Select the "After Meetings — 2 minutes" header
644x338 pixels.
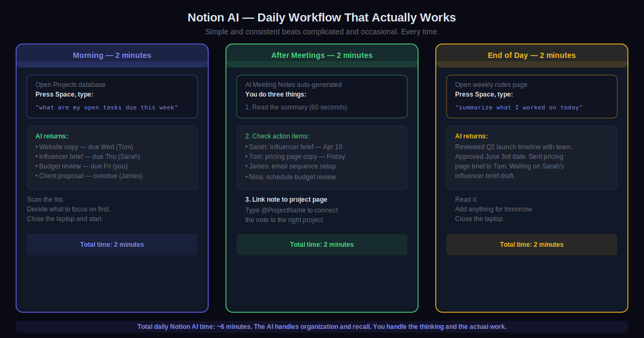pos(321,55)
